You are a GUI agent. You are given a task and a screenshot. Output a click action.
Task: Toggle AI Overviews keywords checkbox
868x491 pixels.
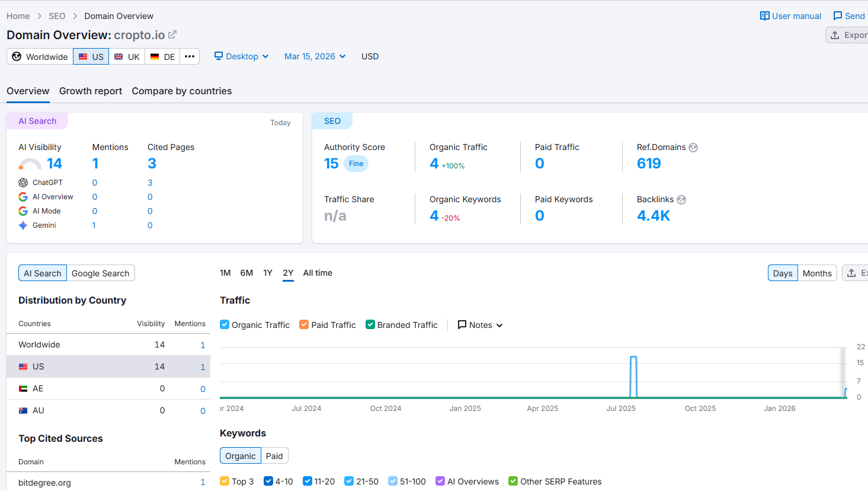(440, 481)
